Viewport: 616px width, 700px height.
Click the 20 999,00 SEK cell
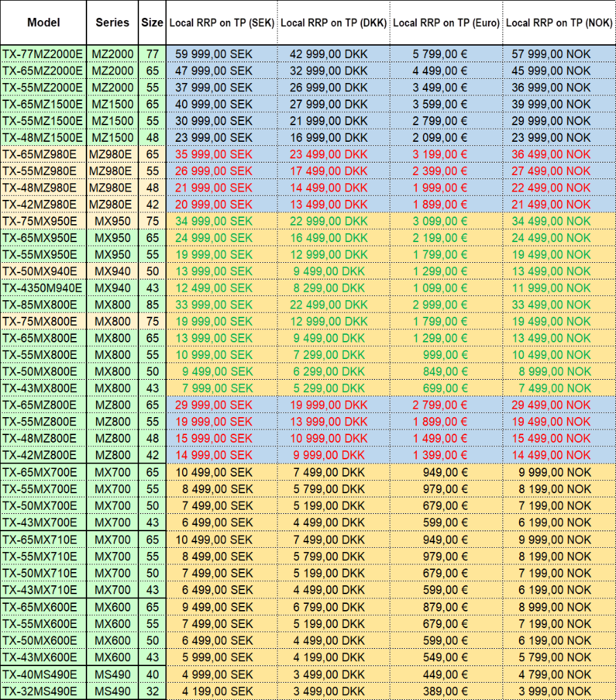[x=221, y=205]
